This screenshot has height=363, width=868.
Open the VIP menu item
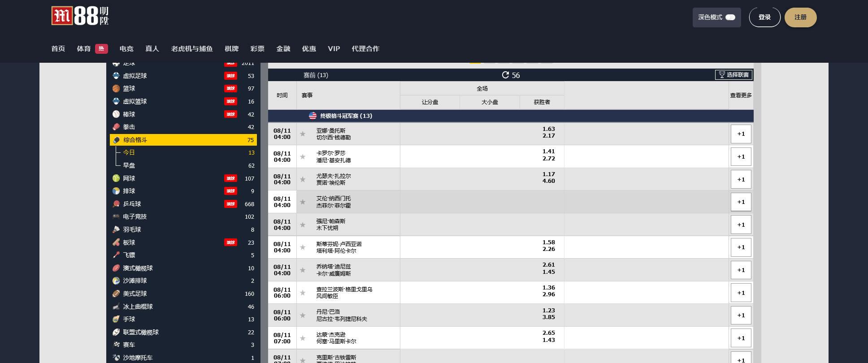[x=334, y=49]
